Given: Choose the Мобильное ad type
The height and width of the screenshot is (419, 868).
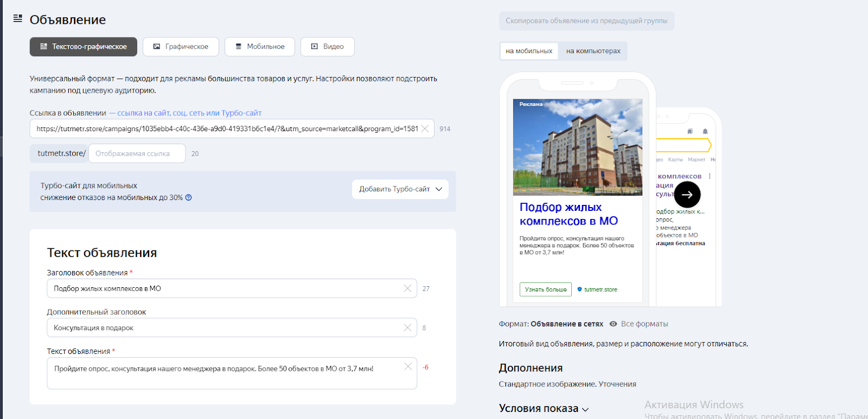Looking at the screenshot, I should tap(260, 47).
